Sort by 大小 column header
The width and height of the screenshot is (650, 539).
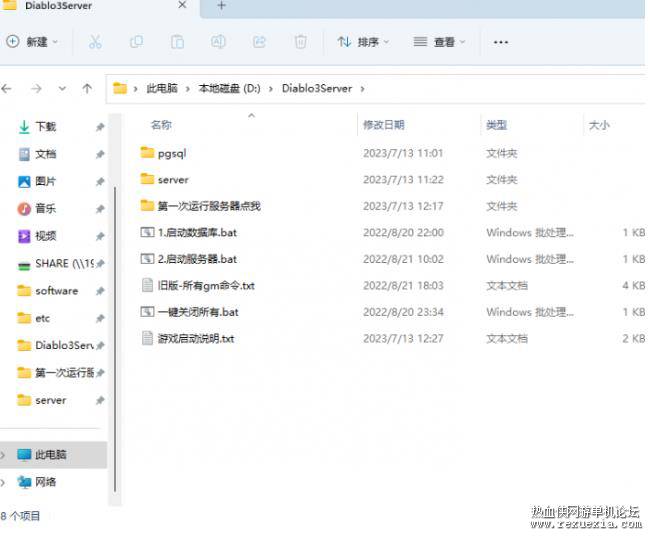click(x=599, y=125)
